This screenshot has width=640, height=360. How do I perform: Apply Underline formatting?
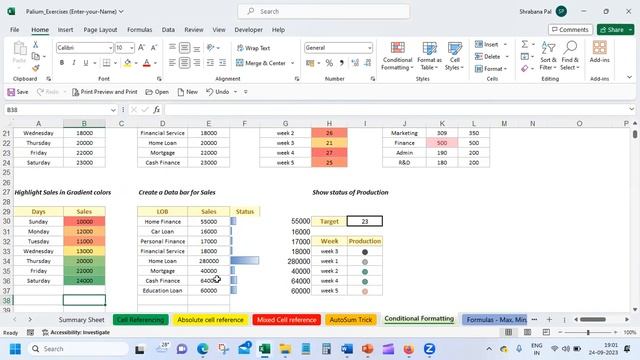coord(85,63)
